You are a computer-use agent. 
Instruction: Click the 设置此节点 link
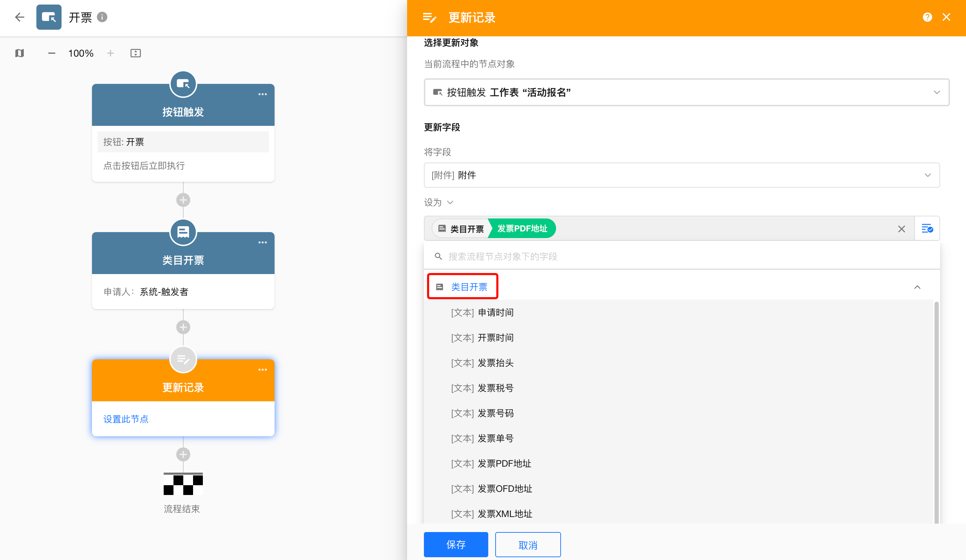(x=126, y=419)
